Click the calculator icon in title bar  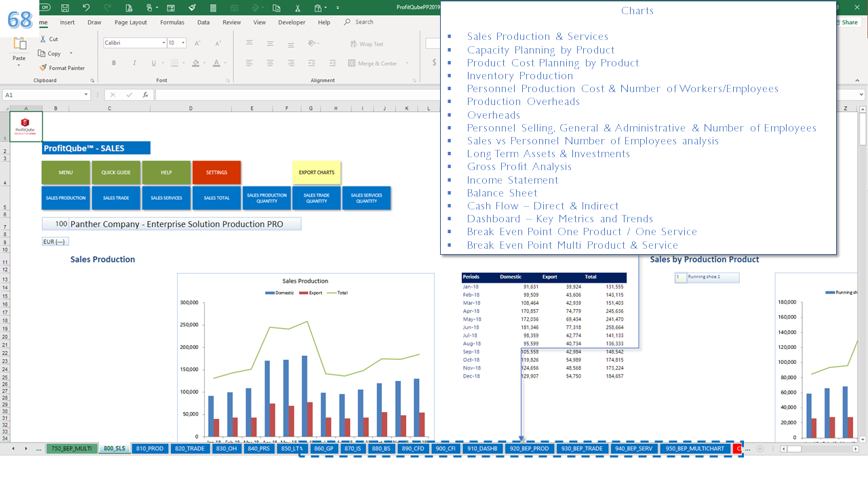click(214, 7)
